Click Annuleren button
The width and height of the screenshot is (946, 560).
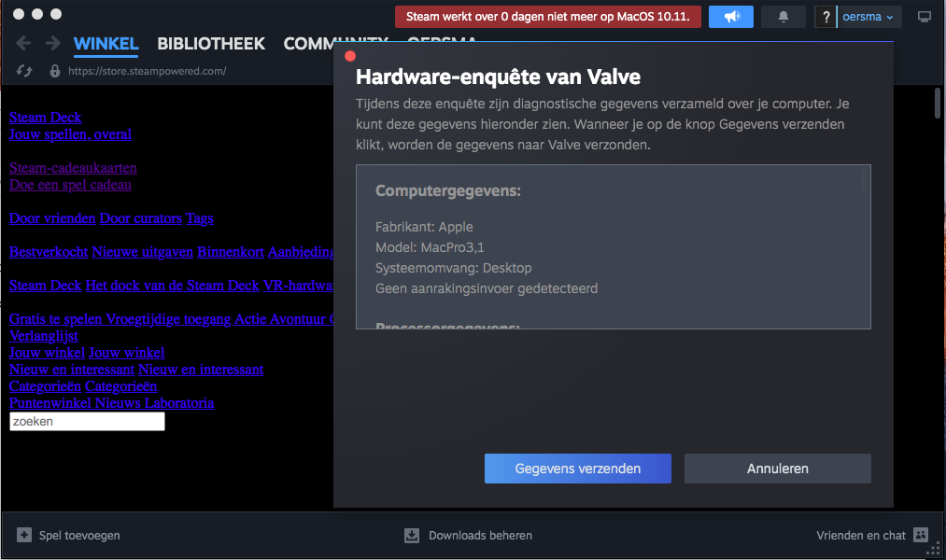click(777, 469)
